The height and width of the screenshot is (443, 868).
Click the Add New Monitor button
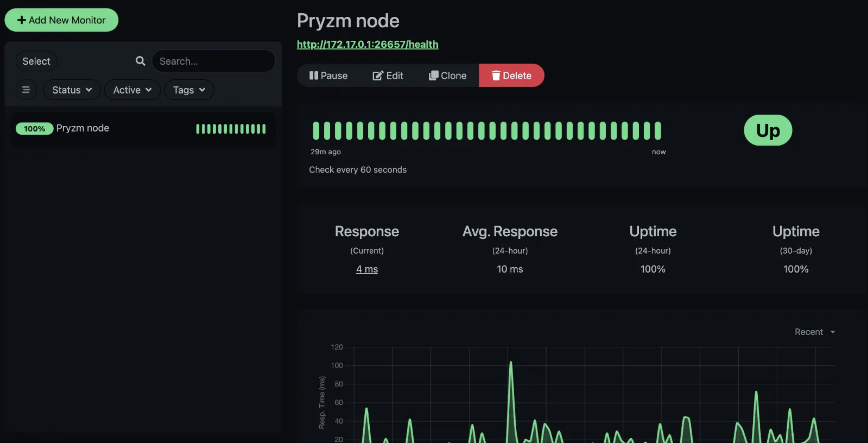point(61,20)
